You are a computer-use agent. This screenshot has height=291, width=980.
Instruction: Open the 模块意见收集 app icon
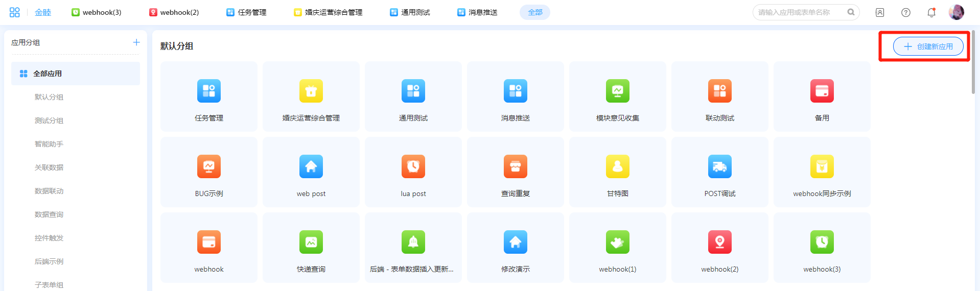pyautogui.click(x=617, y=91)
